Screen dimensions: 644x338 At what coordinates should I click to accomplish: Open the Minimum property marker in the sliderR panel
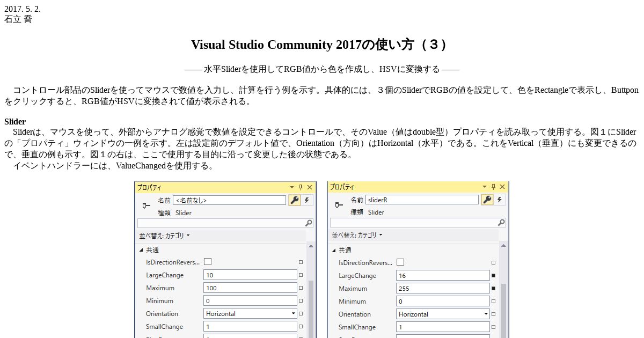click(493, 301)
